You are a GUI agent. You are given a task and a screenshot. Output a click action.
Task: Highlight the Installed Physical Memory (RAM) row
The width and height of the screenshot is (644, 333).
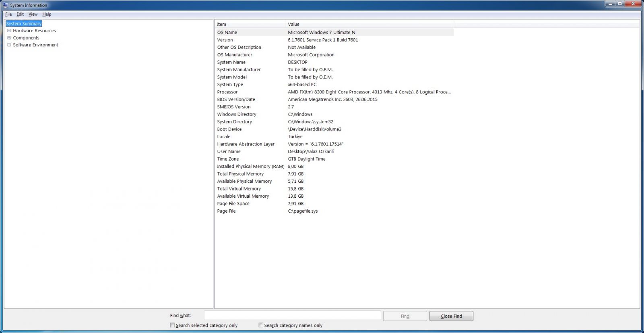tap(250, 166)
